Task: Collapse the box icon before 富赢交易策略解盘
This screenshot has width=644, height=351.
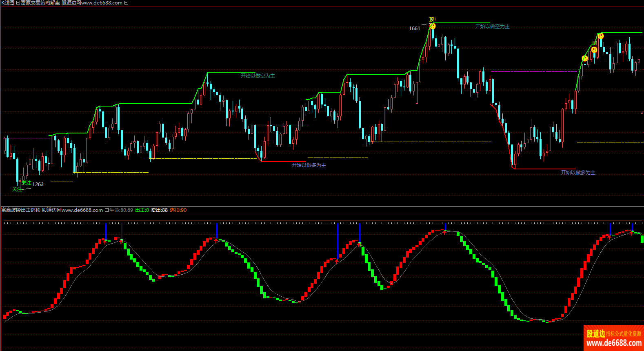Action: point(18,3)
